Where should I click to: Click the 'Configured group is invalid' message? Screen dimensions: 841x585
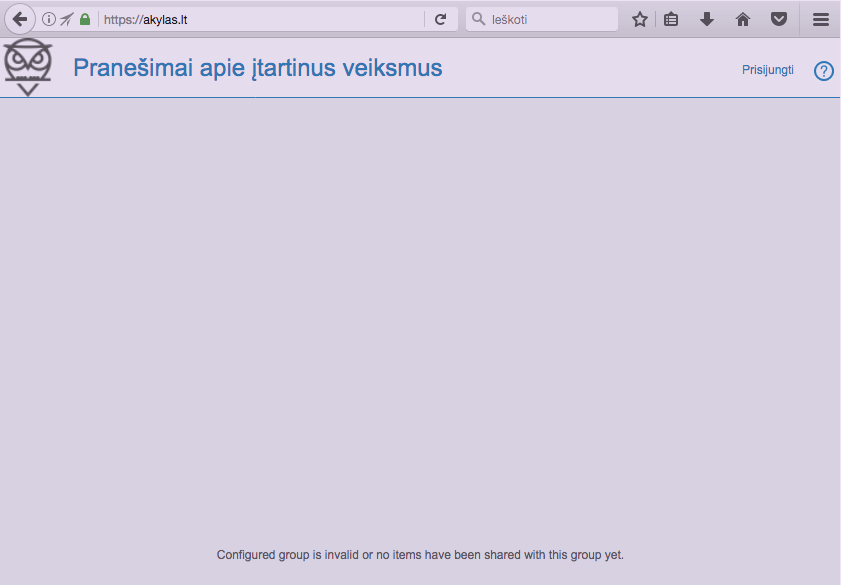tap(420, 554)
